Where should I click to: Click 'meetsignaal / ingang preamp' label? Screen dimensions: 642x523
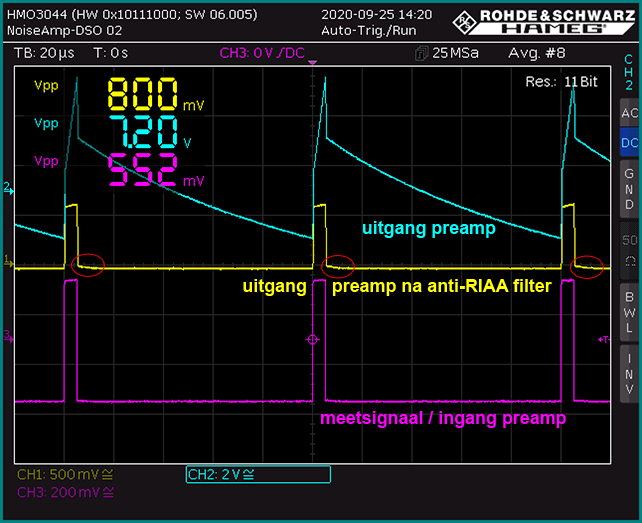coord(443,419)
